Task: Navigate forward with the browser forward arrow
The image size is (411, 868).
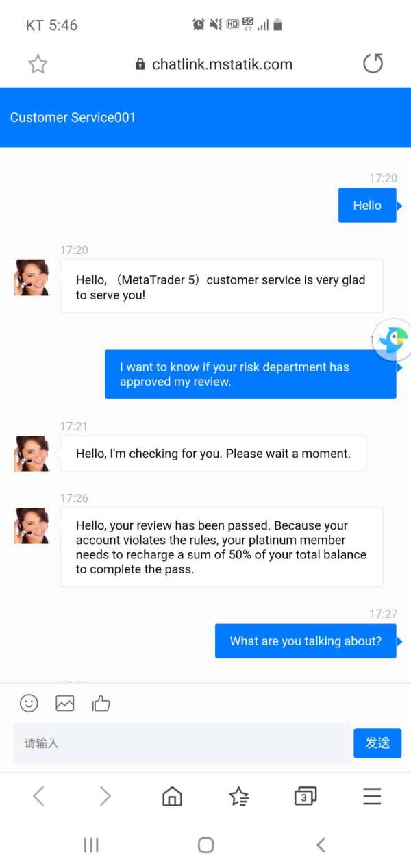Action: coord(105,796)
